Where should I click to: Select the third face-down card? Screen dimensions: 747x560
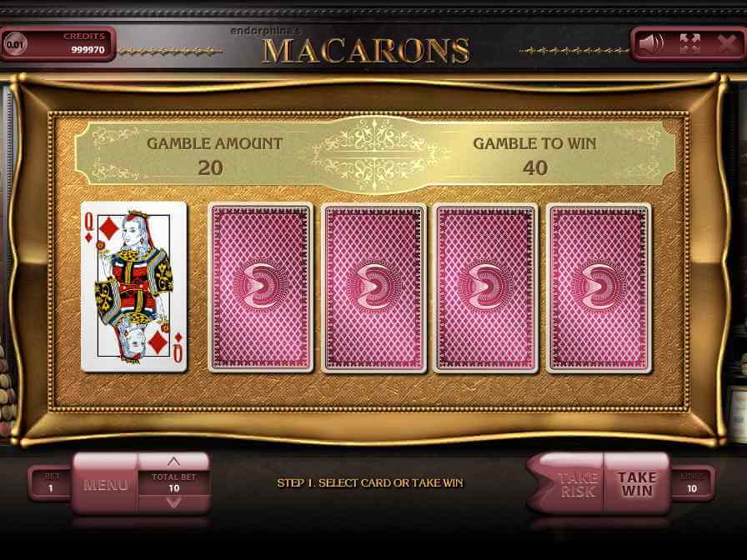pos(486,287)
